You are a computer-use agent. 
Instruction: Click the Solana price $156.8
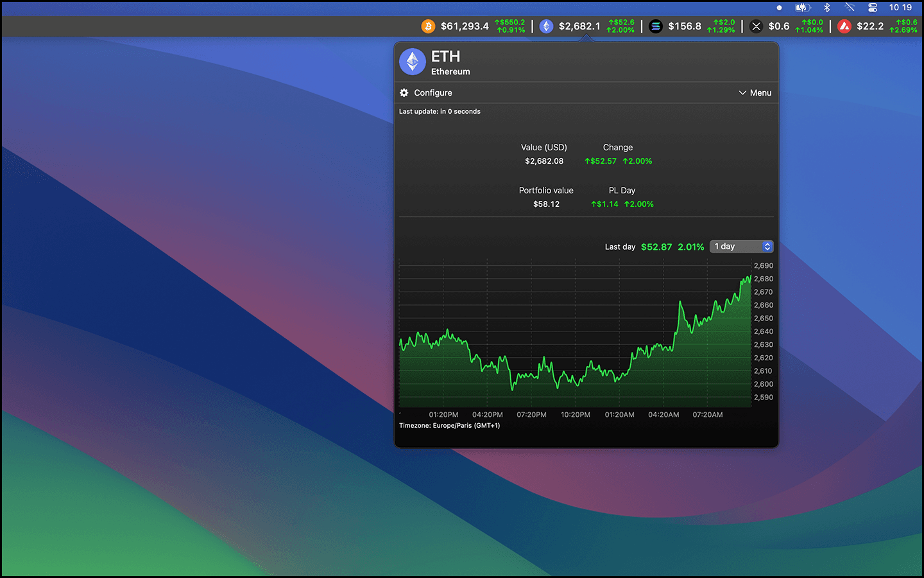tap(685, 26)
